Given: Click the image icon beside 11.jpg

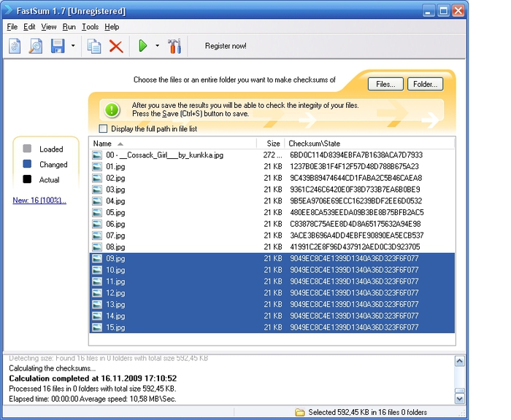Looking at the screenshot, I should [x=97, y=281].
